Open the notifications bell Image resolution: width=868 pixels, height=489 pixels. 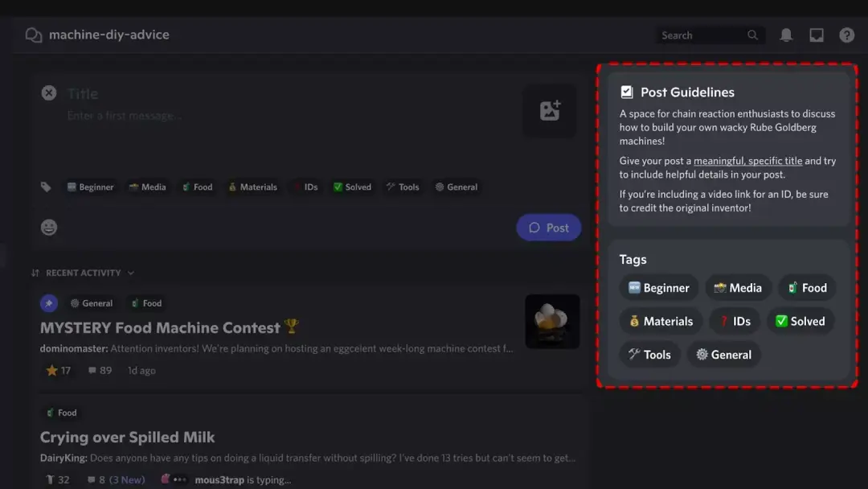pyautogui.click(x=786, y=35)
